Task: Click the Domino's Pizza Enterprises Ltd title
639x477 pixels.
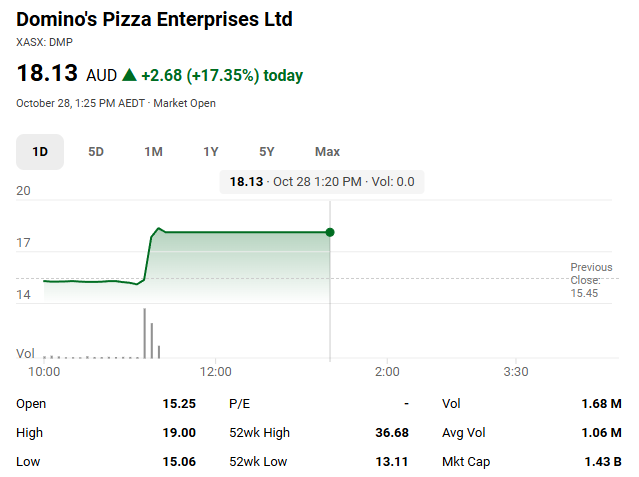Action: click(x=154, y=19)
